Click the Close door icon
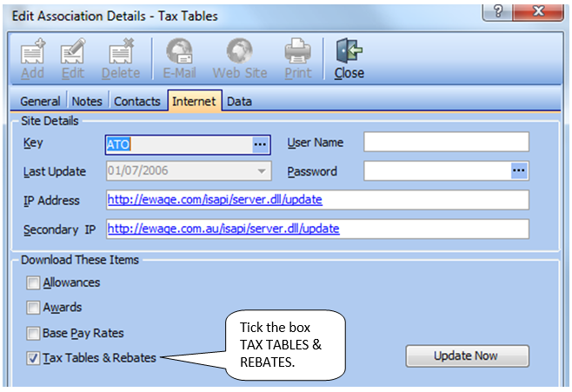Viewport: 572px width, 392px height. (349, 51)
